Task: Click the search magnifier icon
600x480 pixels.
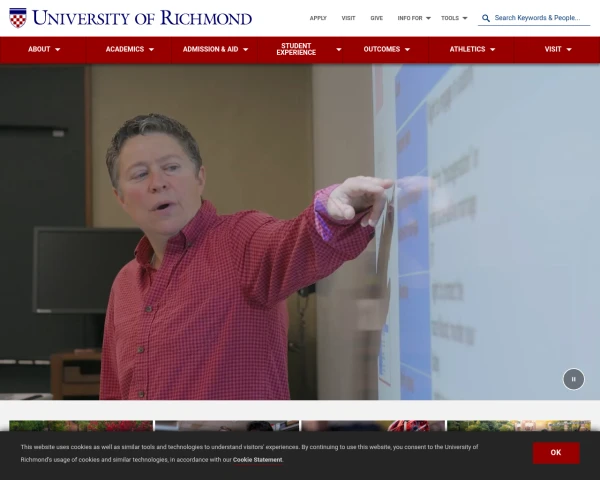Action: click(486, 18)
